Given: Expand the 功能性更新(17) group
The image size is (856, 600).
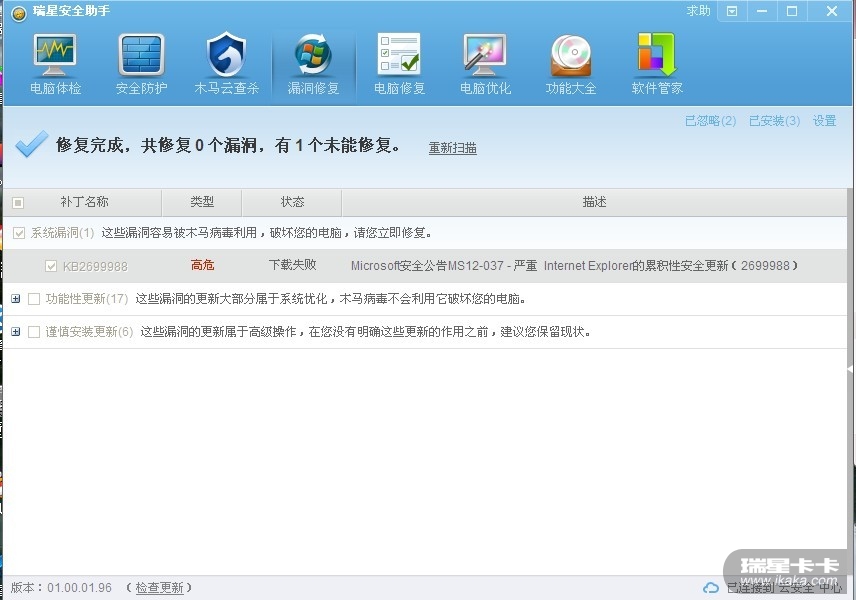Looking at the screenshot, I should click(16, 299).
